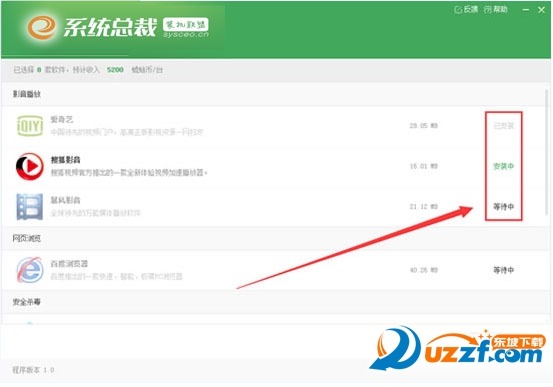Select the 爱奇艺 software name
The height and width of the screenshot is (387, 553).
62,120
